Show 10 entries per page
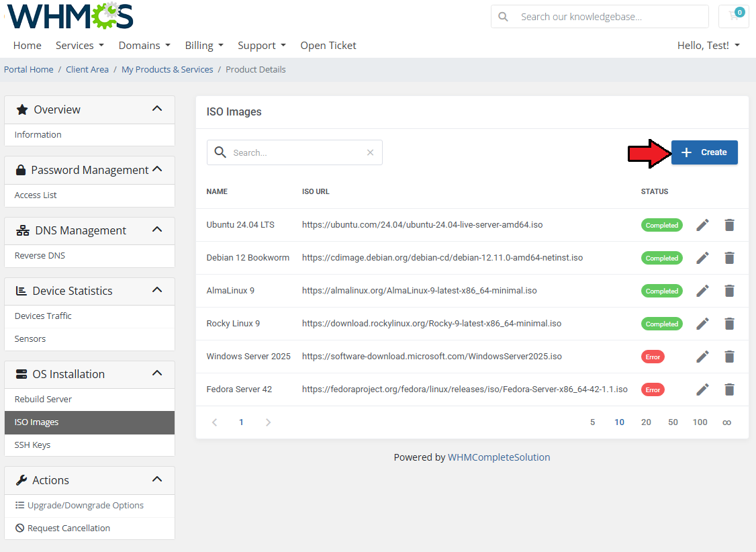This screenshot has height=552, width=756. (x=620, y=422)
